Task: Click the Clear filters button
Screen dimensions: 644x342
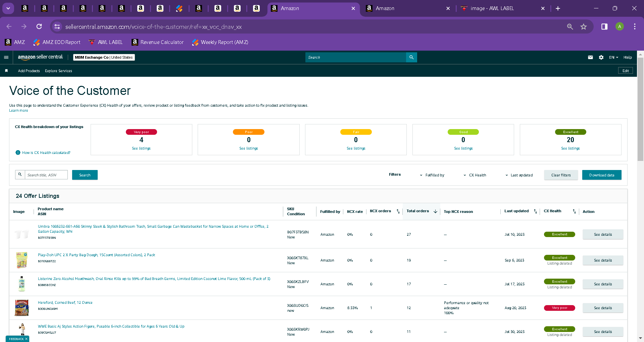Action: tap(561, 175)
